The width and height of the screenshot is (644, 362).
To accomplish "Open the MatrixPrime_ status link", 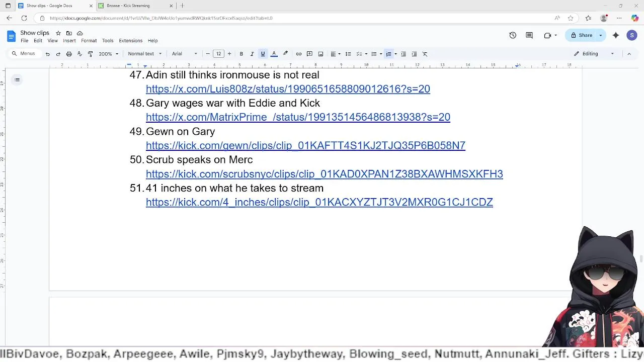I will pyautogui.click(x=298, y=117).
